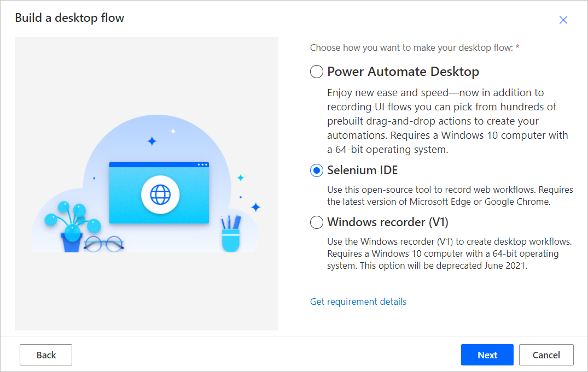Screen dimensions: 588x372
Task: Select the Power Automate Desktop radio button
Action: point(317,72)
